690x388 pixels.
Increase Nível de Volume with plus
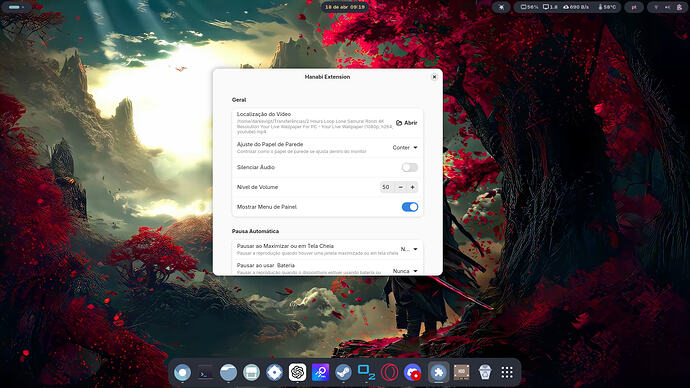412,187
